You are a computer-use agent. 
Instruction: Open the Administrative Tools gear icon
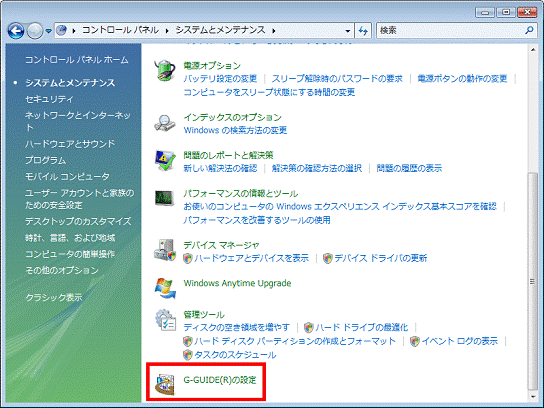coord(165,320)
